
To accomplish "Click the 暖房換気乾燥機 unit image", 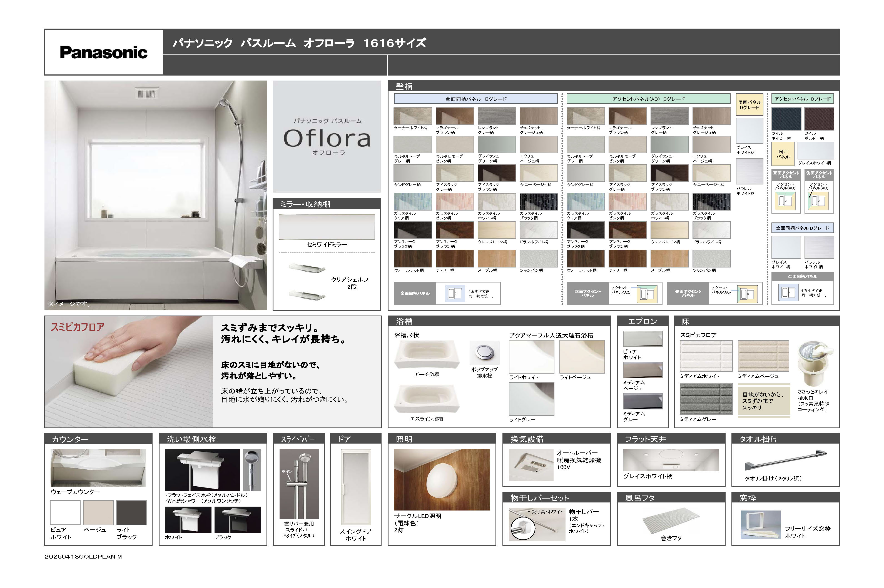I will pos(531,465).
